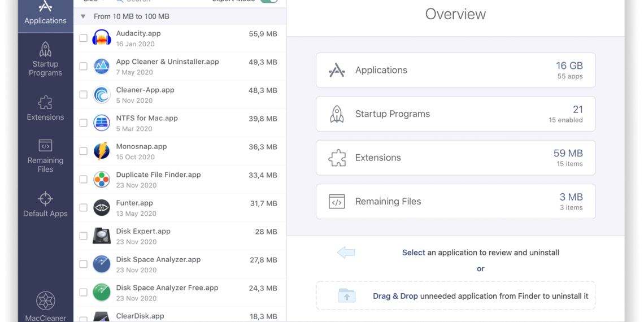Open Default Apps in the sidebar
This screenshot has width=644, height=322.
(45, 204)
